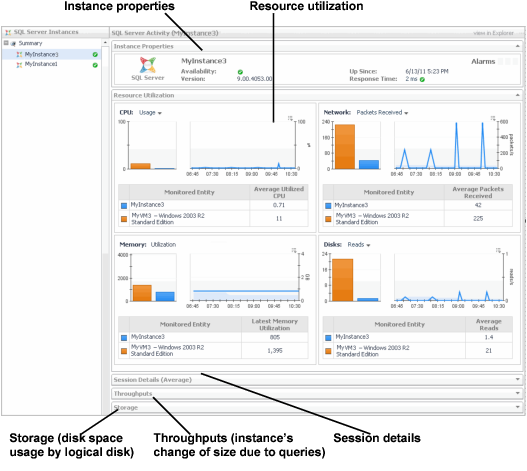
Task: Click orange MyVM3 swatch in Network table
Action: [328, 219]
